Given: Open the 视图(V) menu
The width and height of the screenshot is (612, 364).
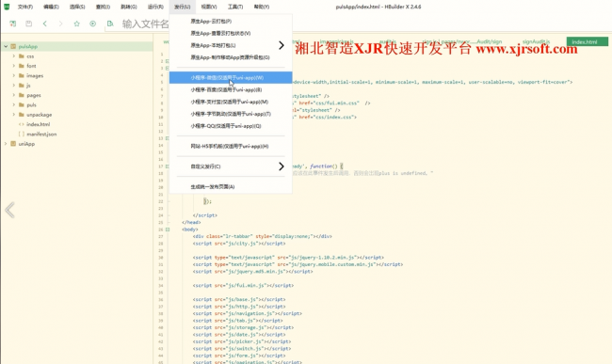Looking at the screenshot, I should 209,7.
